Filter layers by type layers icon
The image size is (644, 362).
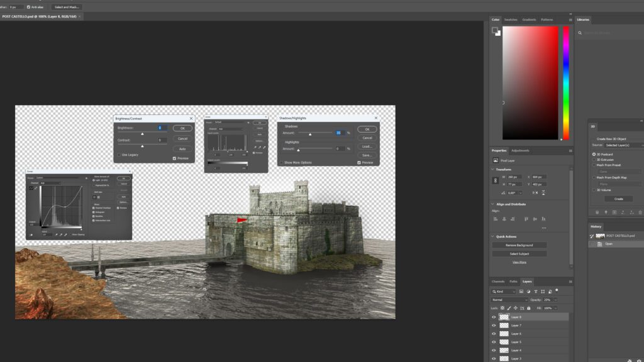click(536, 292)
